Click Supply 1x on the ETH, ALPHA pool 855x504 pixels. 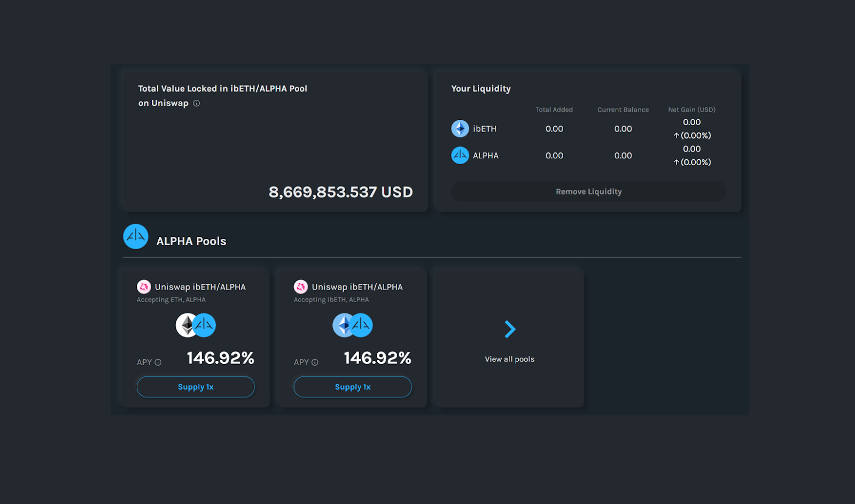coord(196,387)
